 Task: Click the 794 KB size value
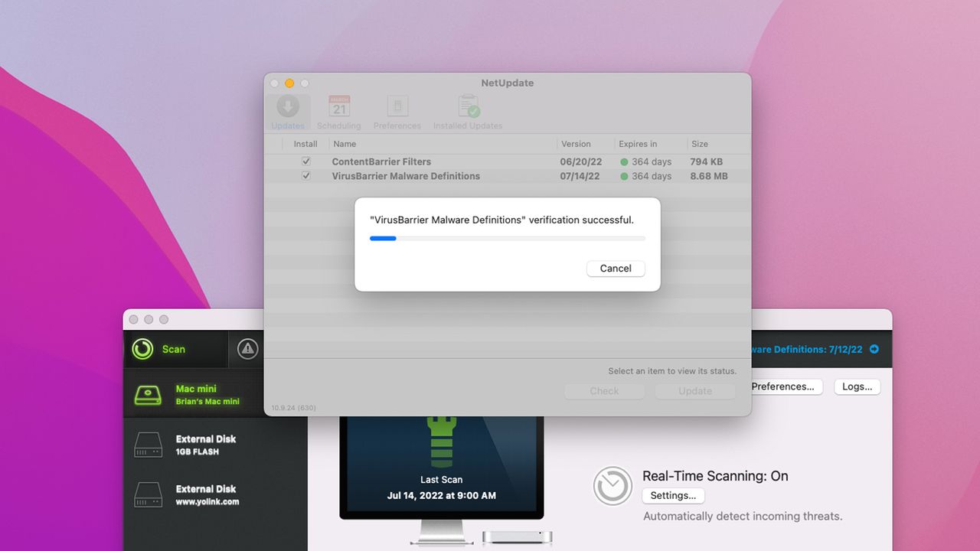pos(707,161)
